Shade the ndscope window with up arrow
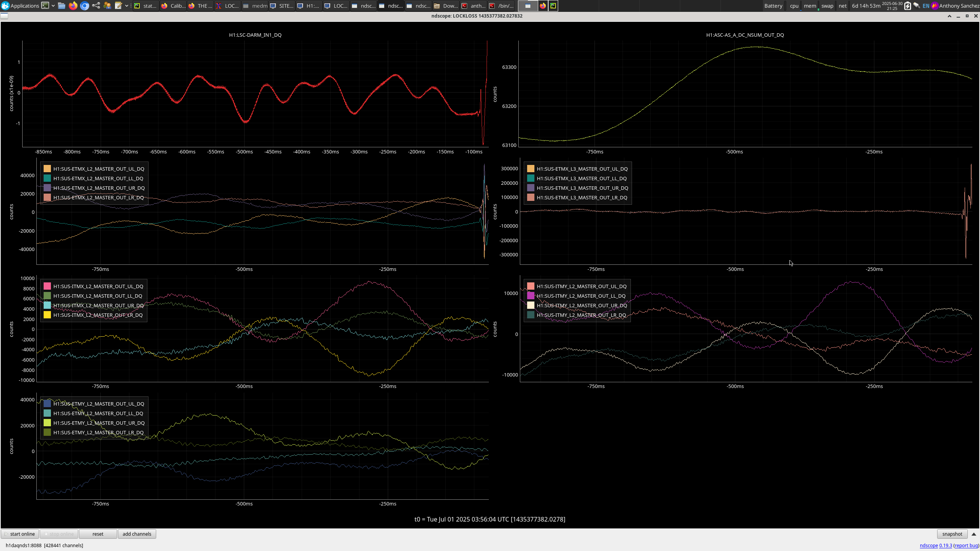 click(949, 16)
